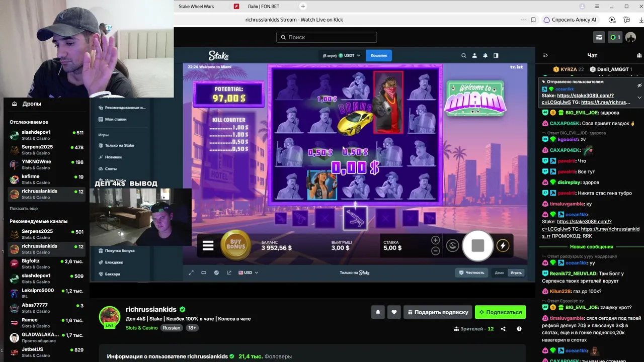Open the game in popout window
The width and height of the screenshot is (644, 362).
pyautogui.click(x=229, y=273)
